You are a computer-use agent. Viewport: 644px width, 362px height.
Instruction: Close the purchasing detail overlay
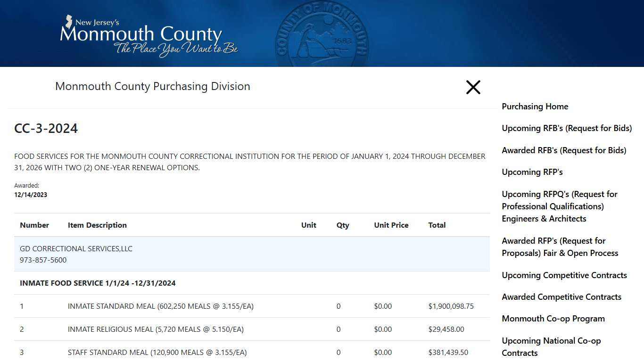pyautogui.click(x=473, y=87)
